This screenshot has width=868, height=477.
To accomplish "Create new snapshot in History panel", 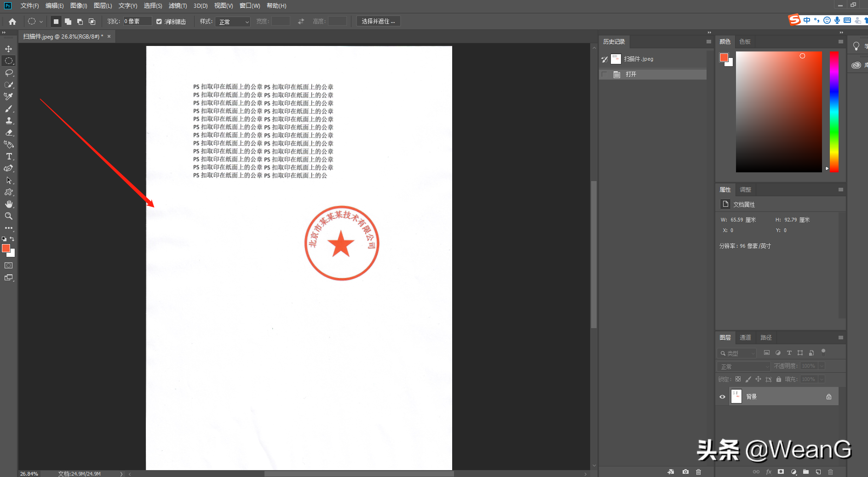I will tap(685, 472).
